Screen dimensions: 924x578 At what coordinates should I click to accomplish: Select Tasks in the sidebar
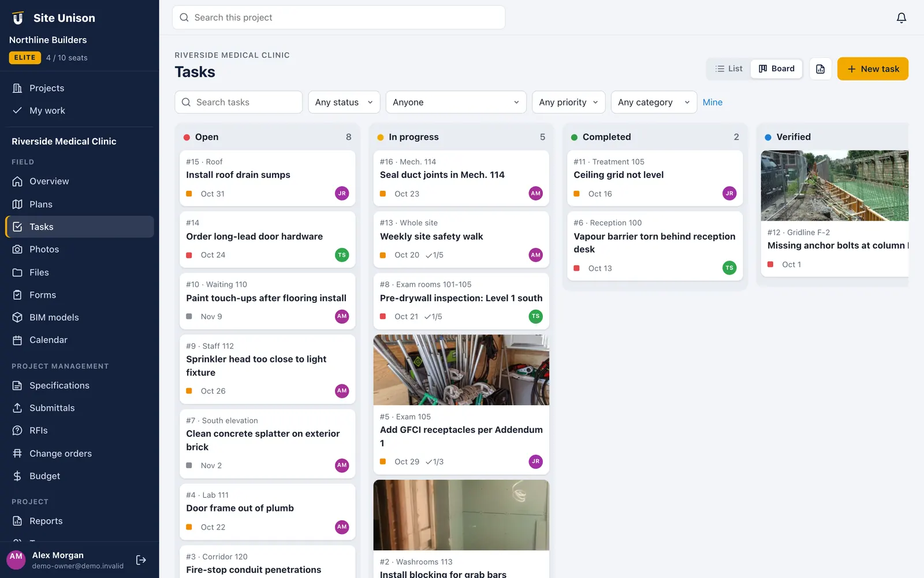coord(80,227)
